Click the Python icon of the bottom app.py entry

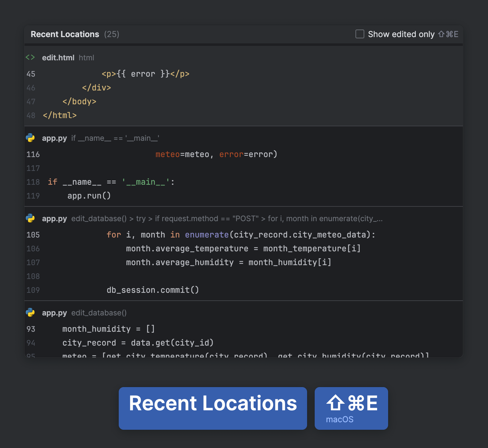pos(30,313)
